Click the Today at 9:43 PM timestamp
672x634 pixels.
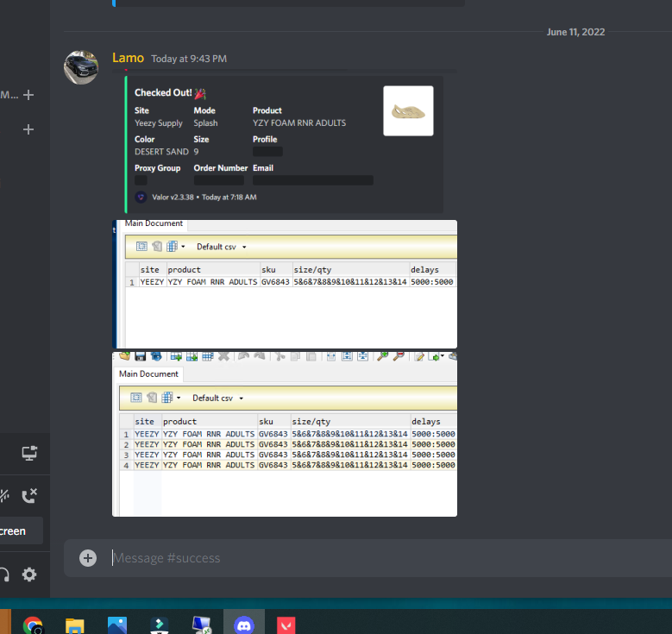tap(189, 59)
